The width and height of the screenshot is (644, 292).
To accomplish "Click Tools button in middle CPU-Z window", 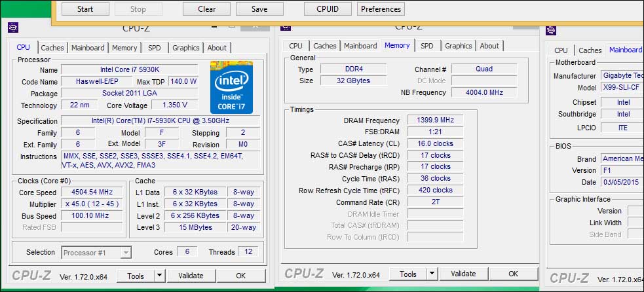I will (408, 274).
